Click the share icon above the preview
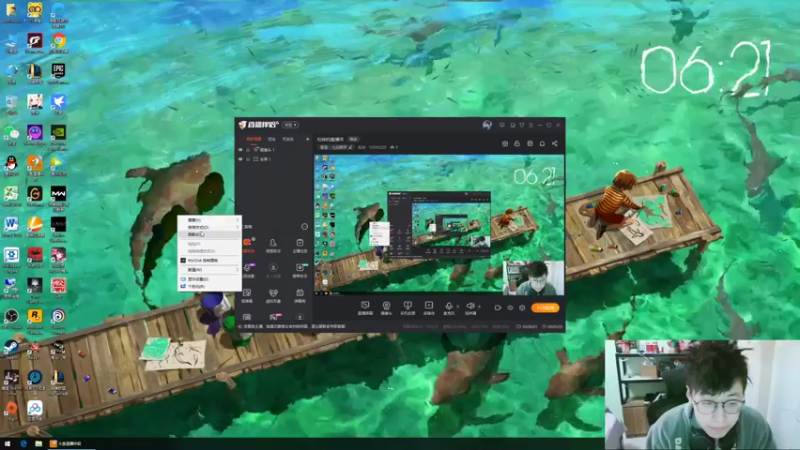The image size is (800, 450). pos(555,144)
